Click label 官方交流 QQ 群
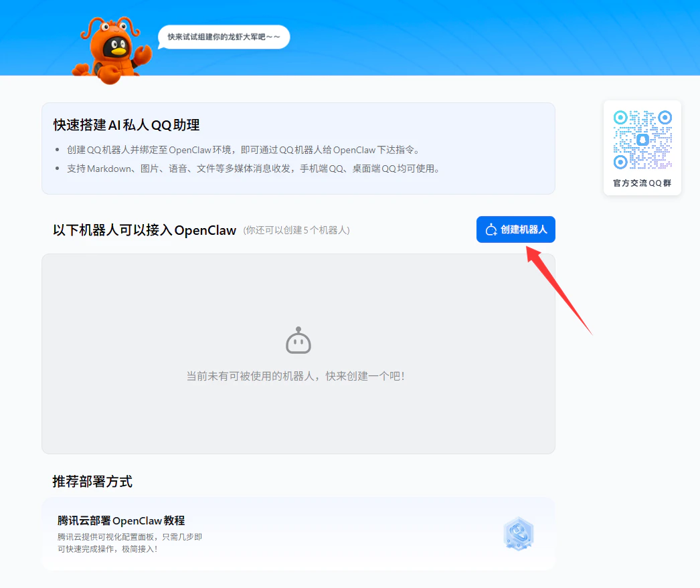700x588 pixels. pyautogui.click(x=642, y=183)
